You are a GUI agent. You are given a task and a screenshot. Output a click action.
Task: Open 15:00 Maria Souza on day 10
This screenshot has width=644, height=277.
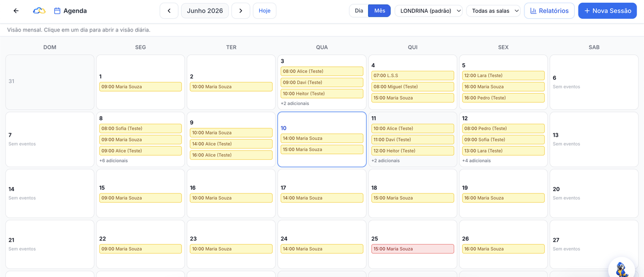[x=322, y=149]
